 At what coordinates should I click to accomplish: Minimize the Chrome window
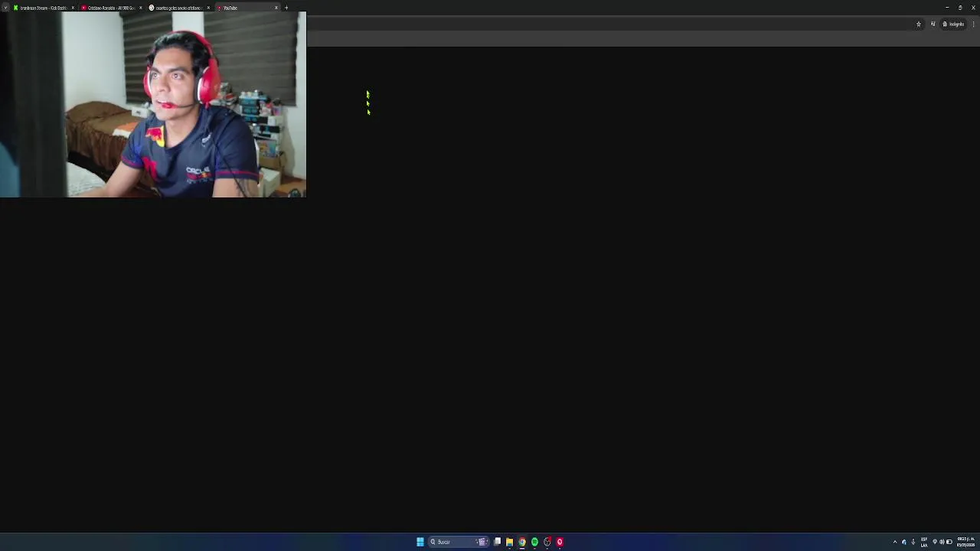click(947, 8)
